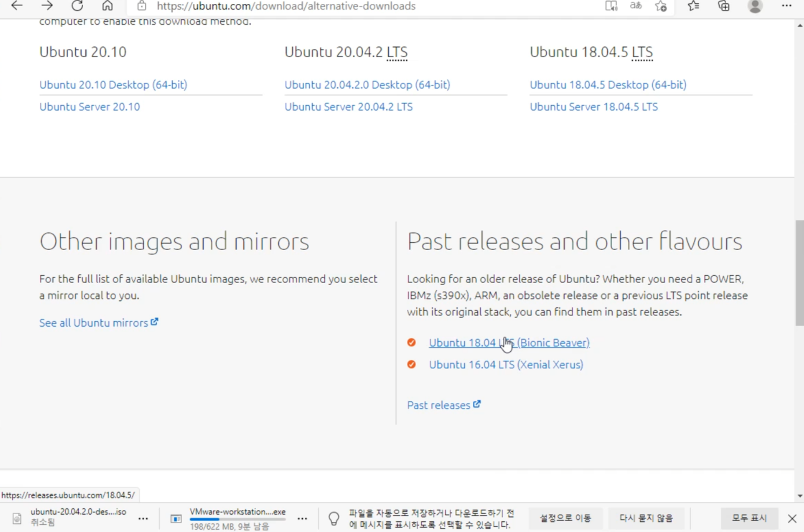Open options for the ubuntu iso download

[x=143, y=518]
